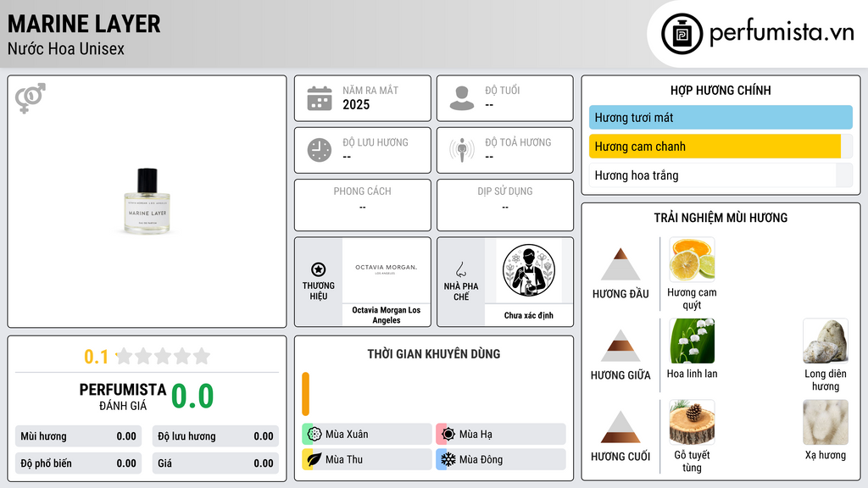Click the first rating star

125,356
